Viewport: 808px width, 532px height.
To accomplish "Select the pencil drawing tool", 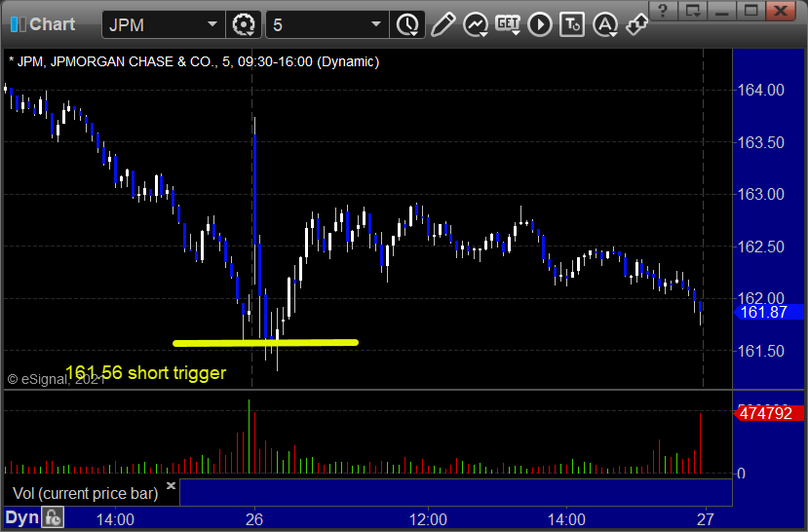I will 443,24.
